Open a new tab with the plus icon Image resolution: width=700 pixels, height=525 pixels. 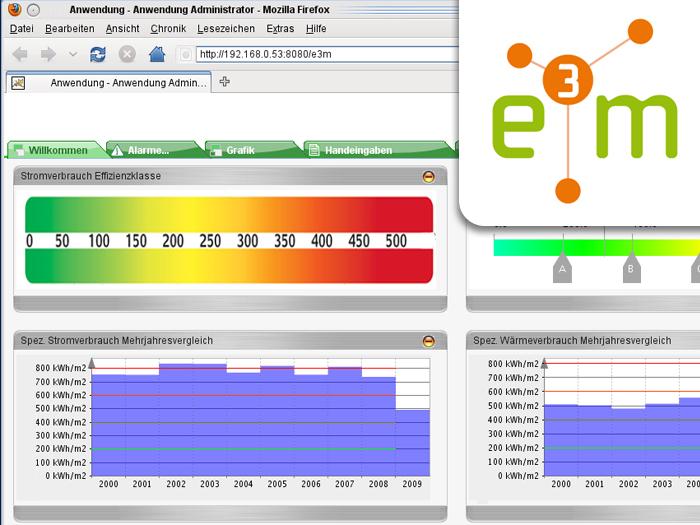point(225,81)
